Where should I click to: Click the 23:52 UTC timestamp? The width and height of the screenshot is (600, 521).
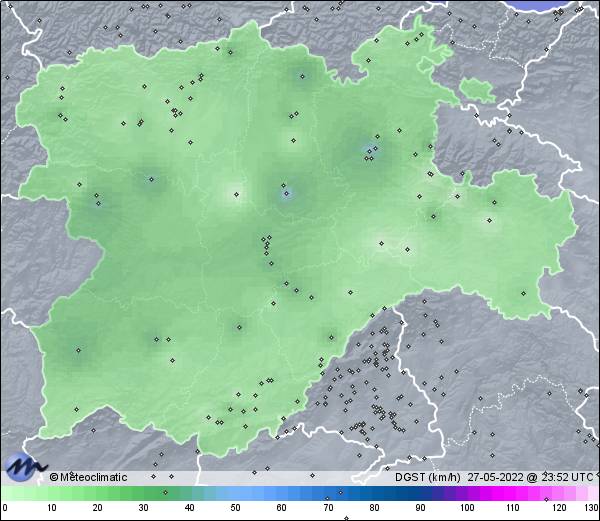coord(567,477)
